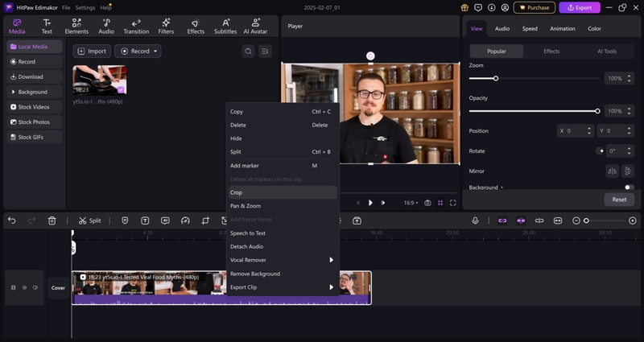Click the Purchase button
Viewport: 644px width, 342px height.
click(x=534, y=7)
